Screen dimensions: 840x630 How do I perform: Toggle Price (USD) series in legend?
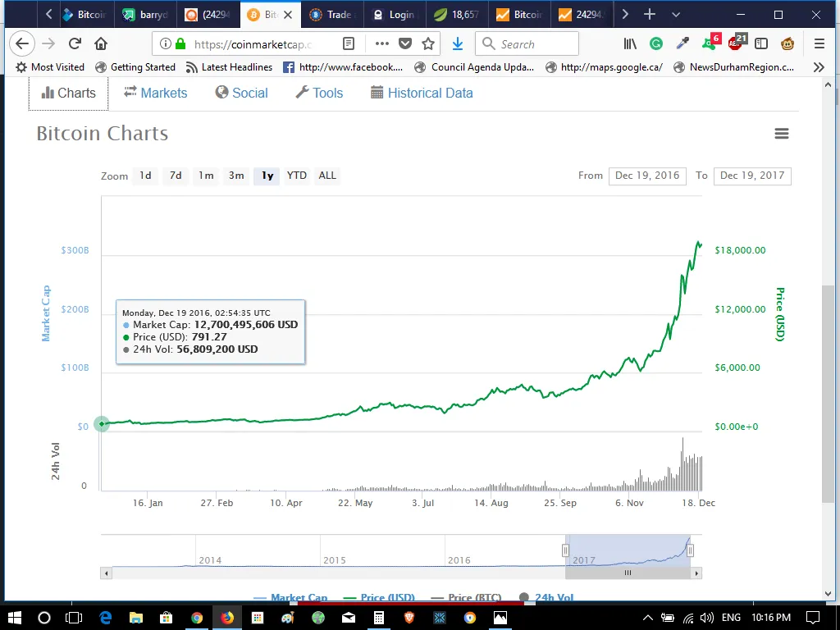379,597
